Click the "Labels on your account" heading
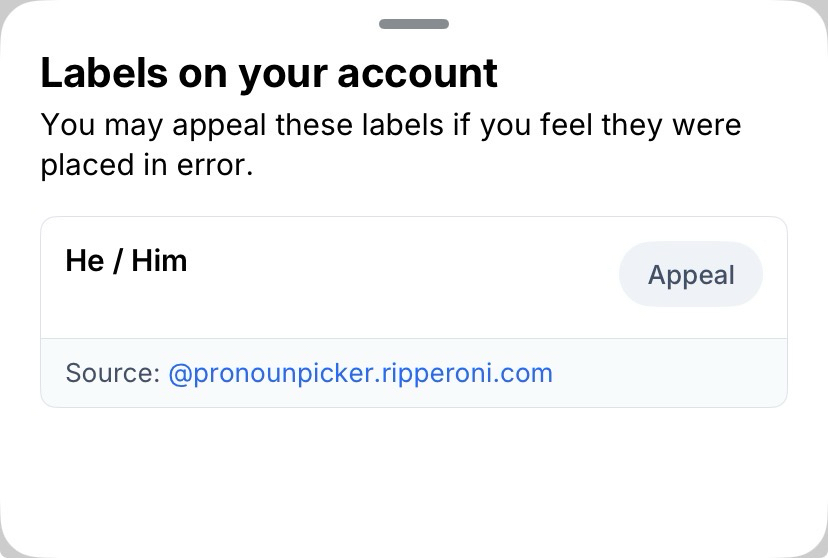Viewport: 828px width, 558px height. 268,73
